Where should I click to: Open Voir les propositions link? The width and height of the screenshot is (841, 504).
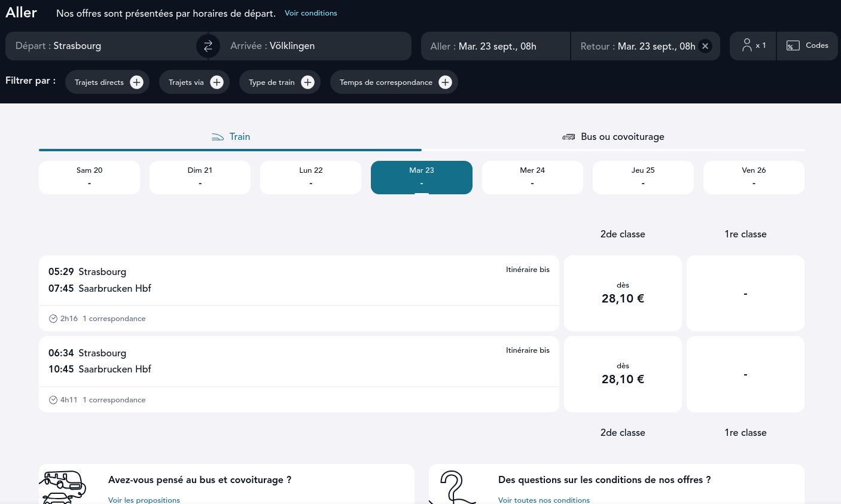pos(144,500)
